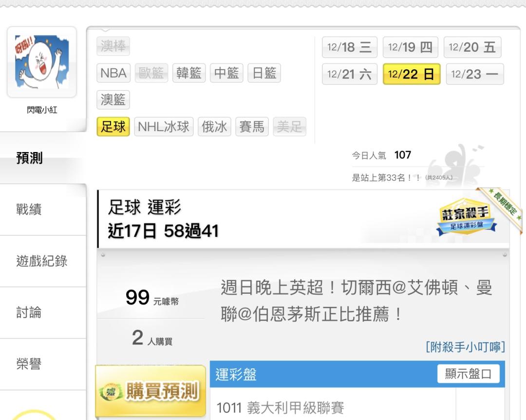Click the 莊家殺手 badge icon

pyautogui.click(x=466, y=216)
